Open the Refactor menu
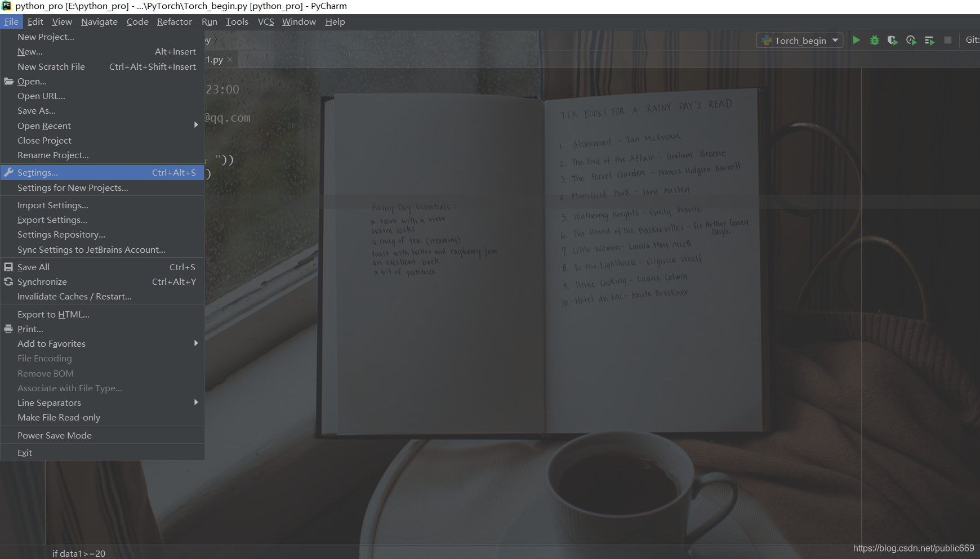980x559 pixels. coord(175,22)
